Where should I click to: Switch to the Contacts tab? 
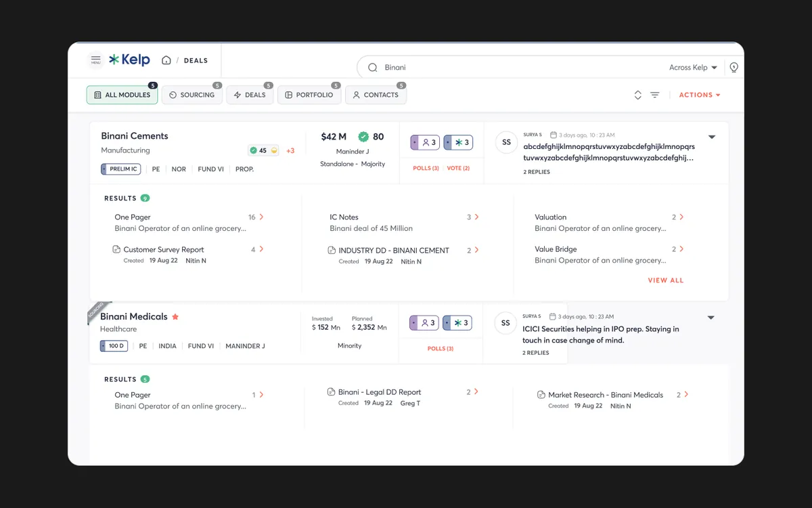pyautogui.click(x=376, y=95)
